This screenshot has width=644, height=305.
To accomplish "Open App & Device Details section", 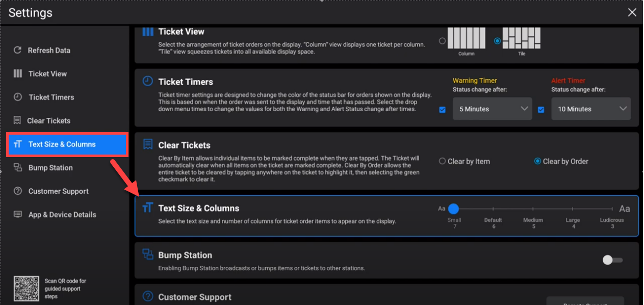I will tap(62, 215).
